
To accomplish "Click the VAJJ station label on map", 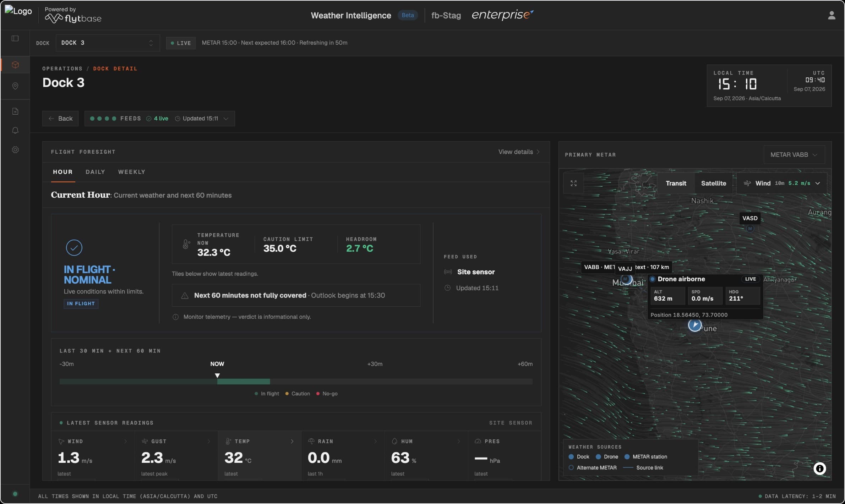I will [625, 269].
